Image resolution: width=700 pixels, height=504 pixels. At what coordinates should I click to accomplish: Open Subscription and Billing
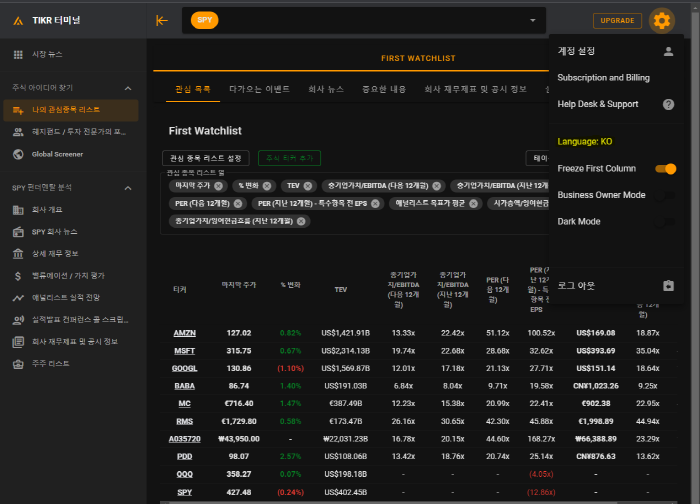pyautogui.click(x=616, y=78)
